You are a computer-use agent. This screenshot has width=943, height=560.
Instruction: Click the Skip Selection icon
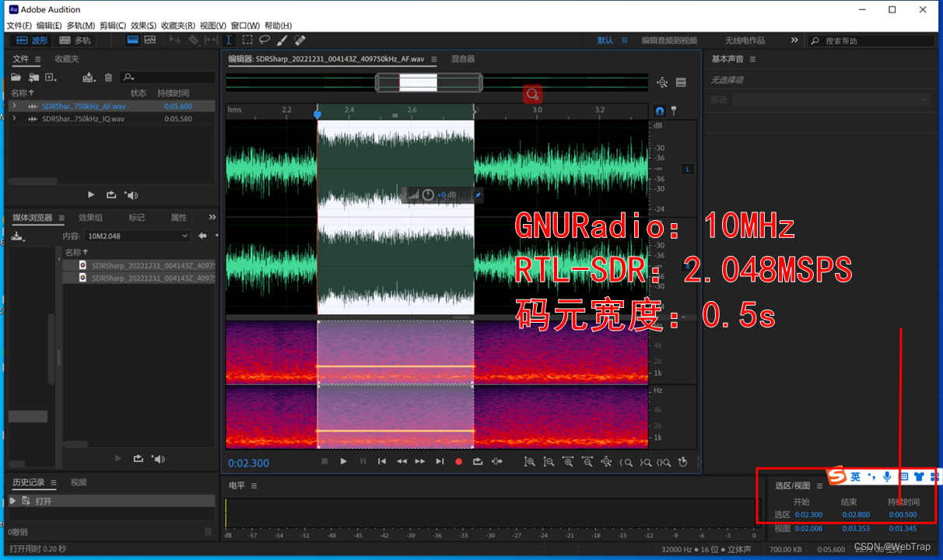pos(497,461)
